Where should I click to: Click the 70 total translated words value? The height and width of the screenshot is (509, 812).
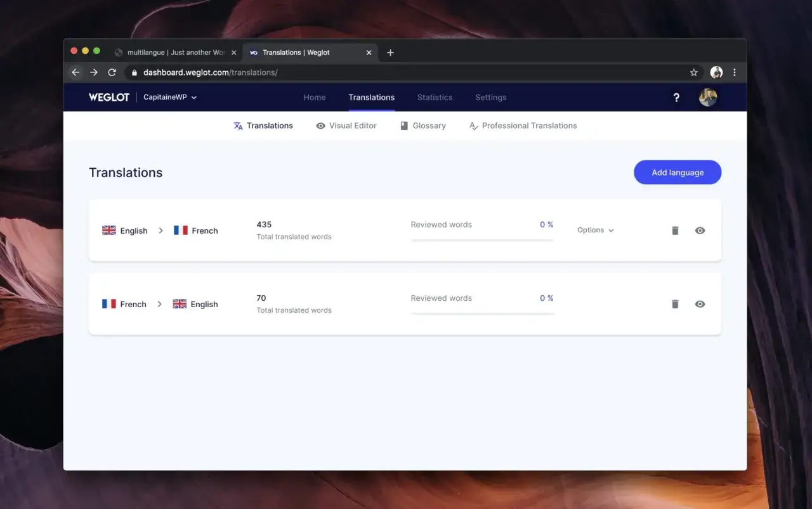point(261,298)
